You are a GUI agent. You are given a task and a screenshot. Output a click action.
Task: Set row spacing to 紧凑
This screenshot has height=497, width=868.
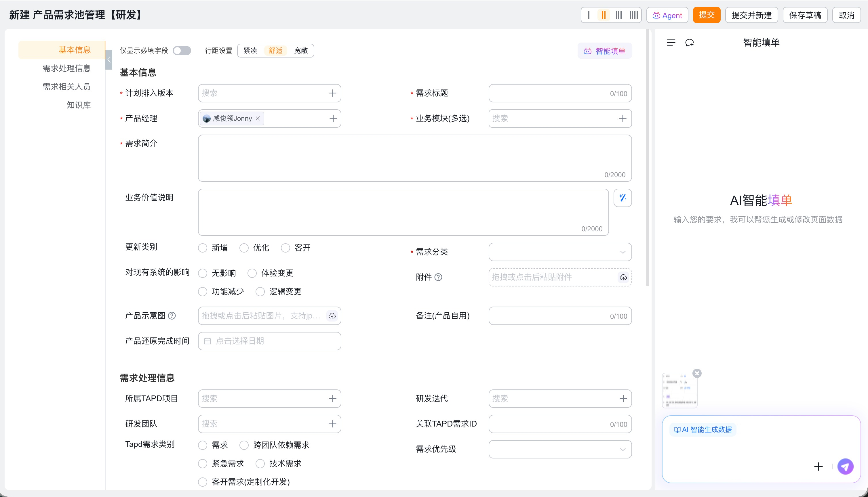click(x=250, y=51)
